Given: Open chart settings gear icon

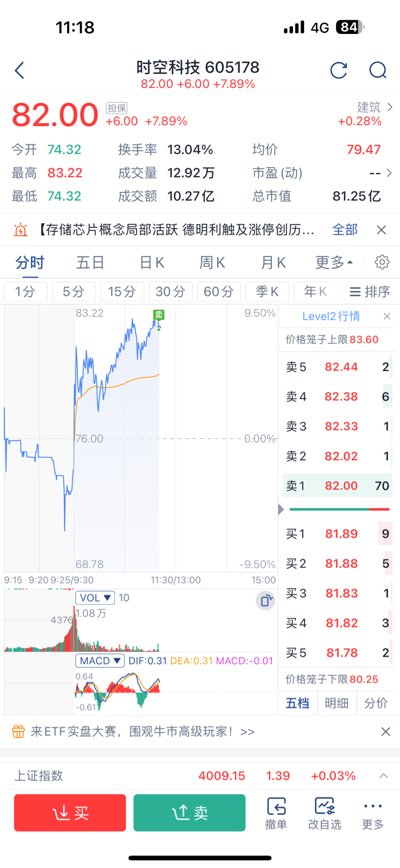Looking at the screenshot, I should [382, 262].
